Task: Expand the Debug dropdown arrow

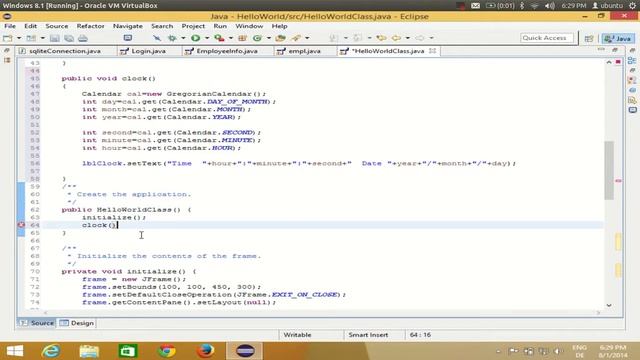Action: pyautogui.click(x=183, y=38)
